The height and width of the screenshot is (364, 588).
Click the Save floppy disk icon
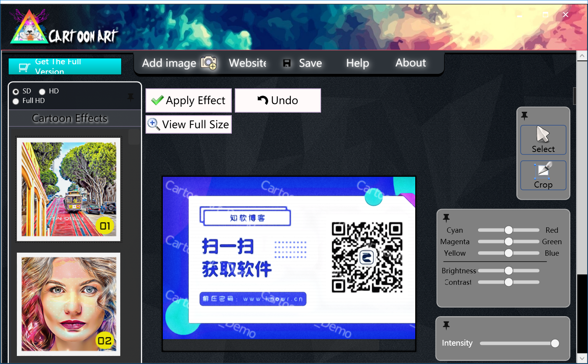coord(287,63)
